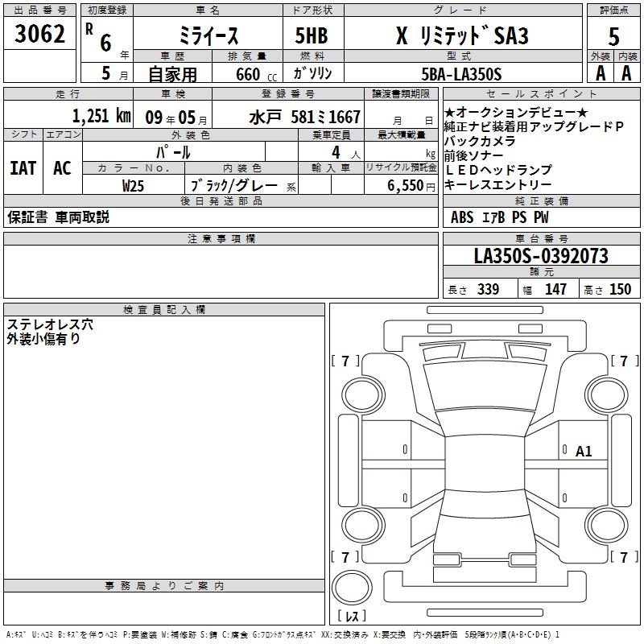Click inspection date 09年05月
Image resolution: width=644 pixels, height=644 pixels.
point(175,118)
